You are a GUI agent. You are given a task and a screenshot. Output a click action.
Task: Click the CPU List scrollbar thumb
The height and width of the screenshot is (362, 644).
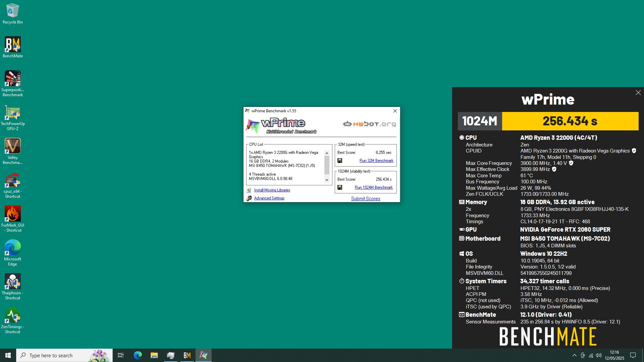coord(327,165)
